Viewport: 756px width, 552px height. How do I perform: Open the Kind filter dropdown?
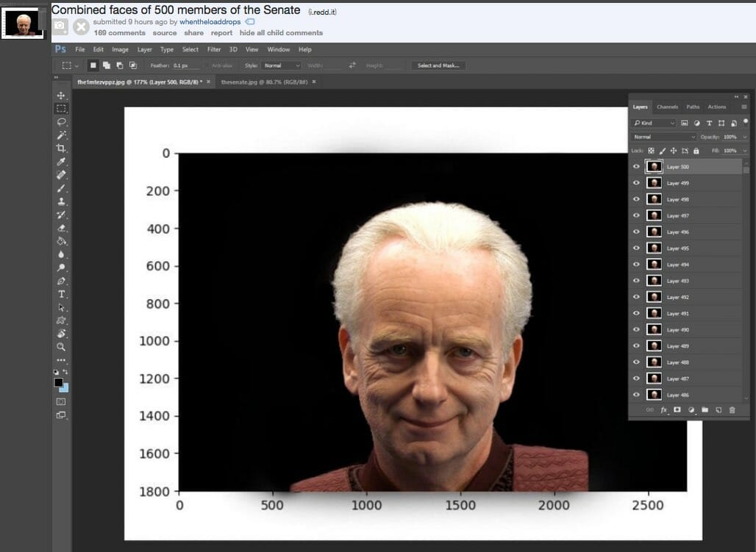653,123
